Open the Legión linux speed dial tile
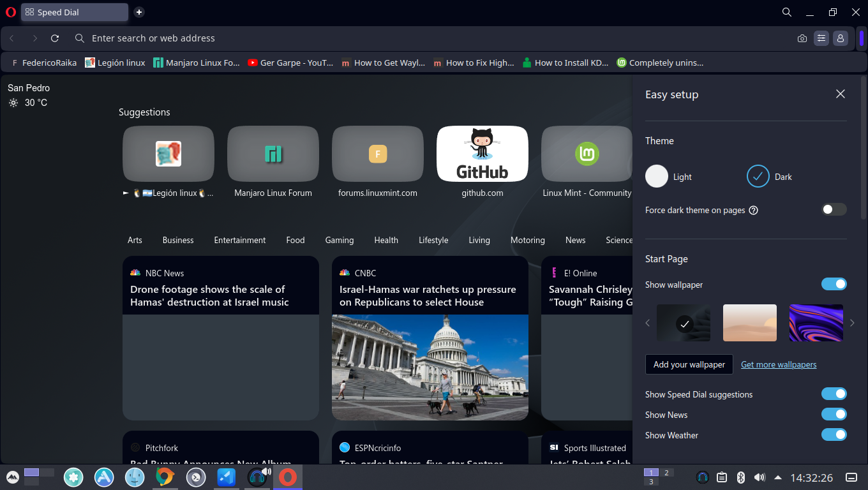This screenshot has height=490, width=868. (168, 154)
